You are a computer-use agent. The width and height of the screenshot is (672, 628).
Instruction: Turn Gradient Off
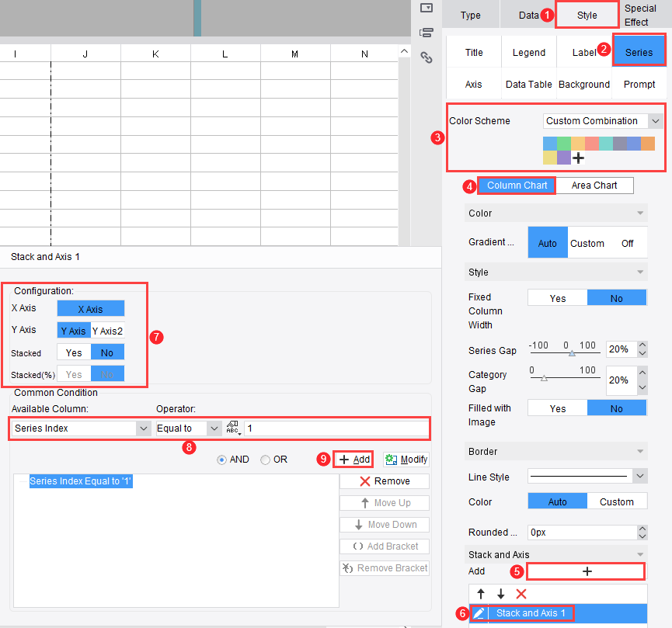click(x=627, y=243)
